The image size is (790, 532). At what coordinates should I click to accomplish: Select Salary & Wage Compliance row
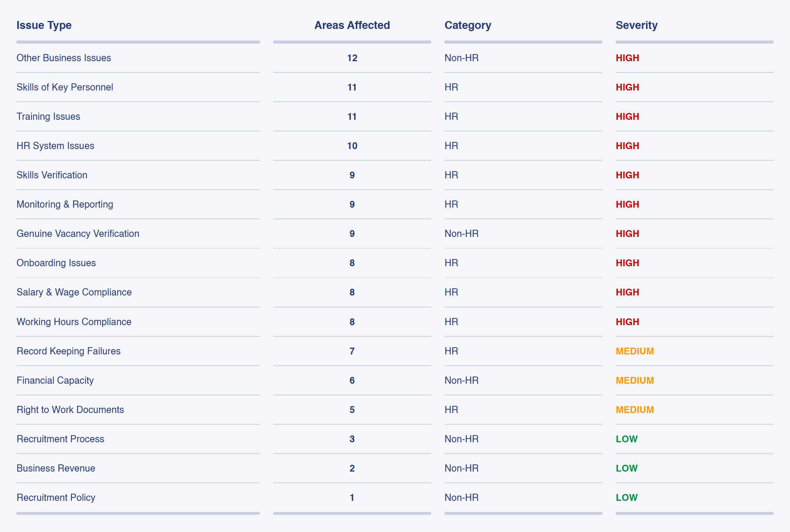(x=74, y=292)
